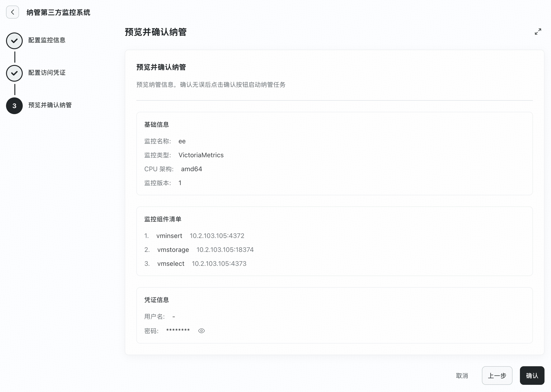Select the monitor name value ee

182,141
